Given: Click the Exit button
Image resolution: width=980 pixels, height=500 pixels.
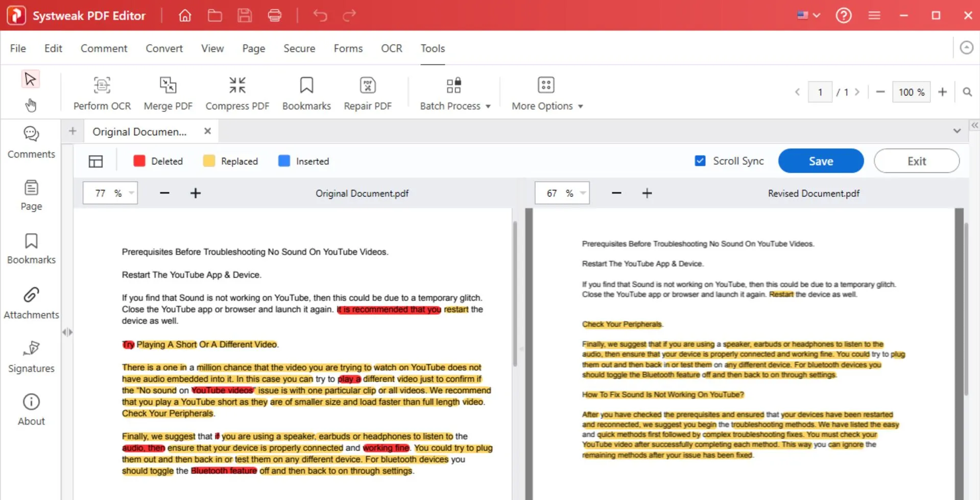Looking at the screenshot, I should coord(916,161).
